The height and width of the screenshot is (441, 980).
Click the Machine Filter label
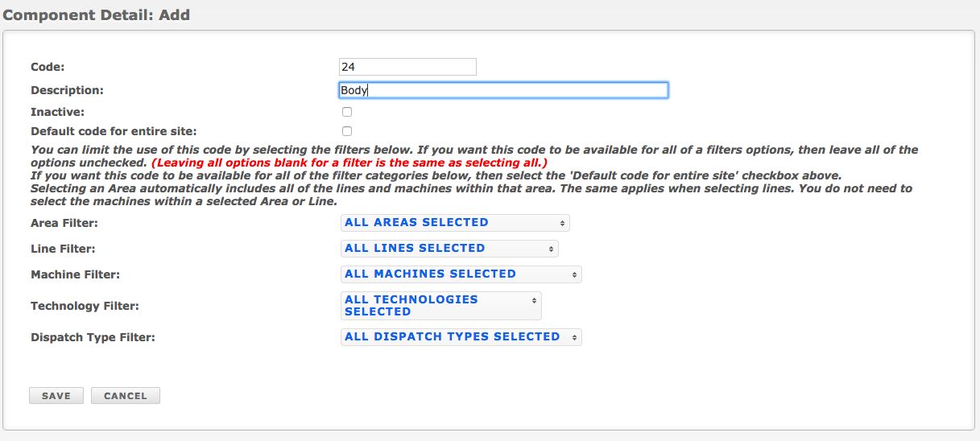(75, 274)
